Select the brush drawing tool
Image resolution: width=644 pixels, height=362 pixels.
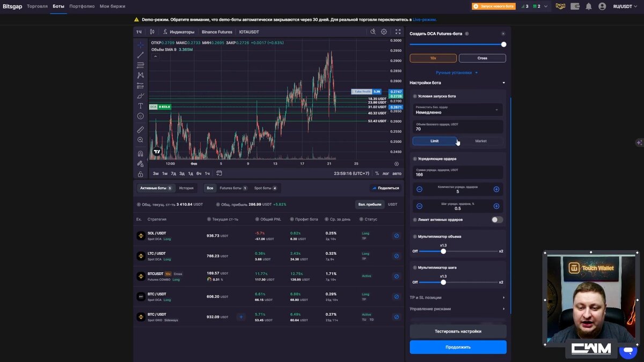coord(141,95)
